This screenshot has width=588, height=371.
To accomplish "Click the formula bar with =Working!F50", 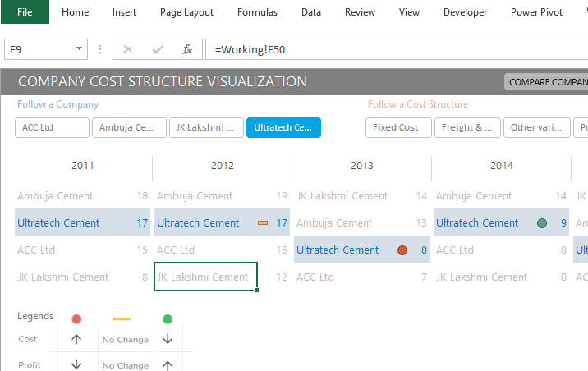I will point(397,49).
